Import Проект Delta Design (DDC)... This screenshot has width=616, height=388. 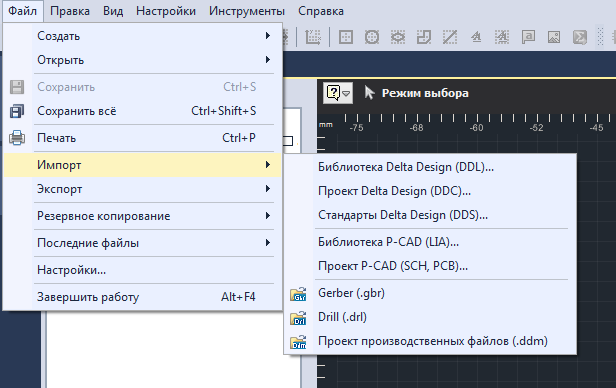(x=430, y=191)
